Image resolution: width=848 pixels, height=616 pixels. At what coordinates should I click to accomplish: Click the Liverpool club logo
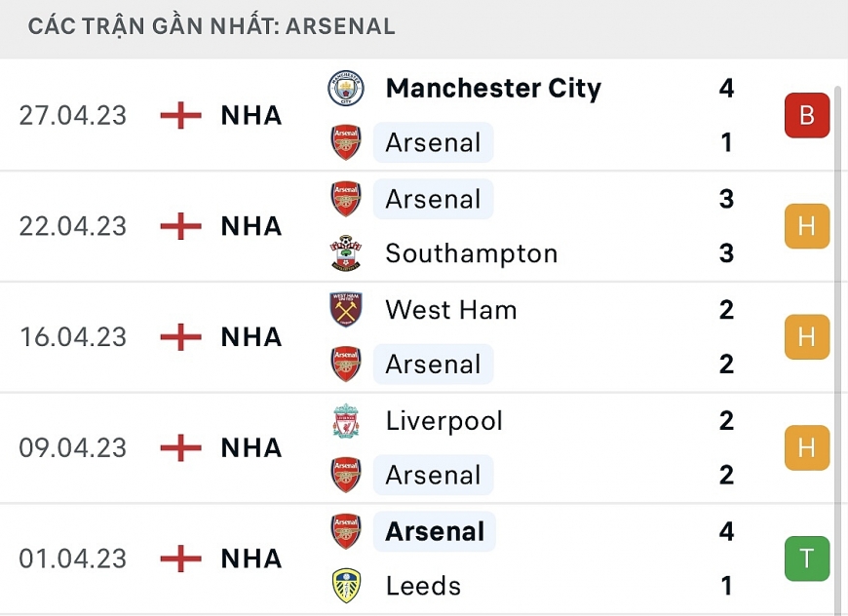[346, 421]
